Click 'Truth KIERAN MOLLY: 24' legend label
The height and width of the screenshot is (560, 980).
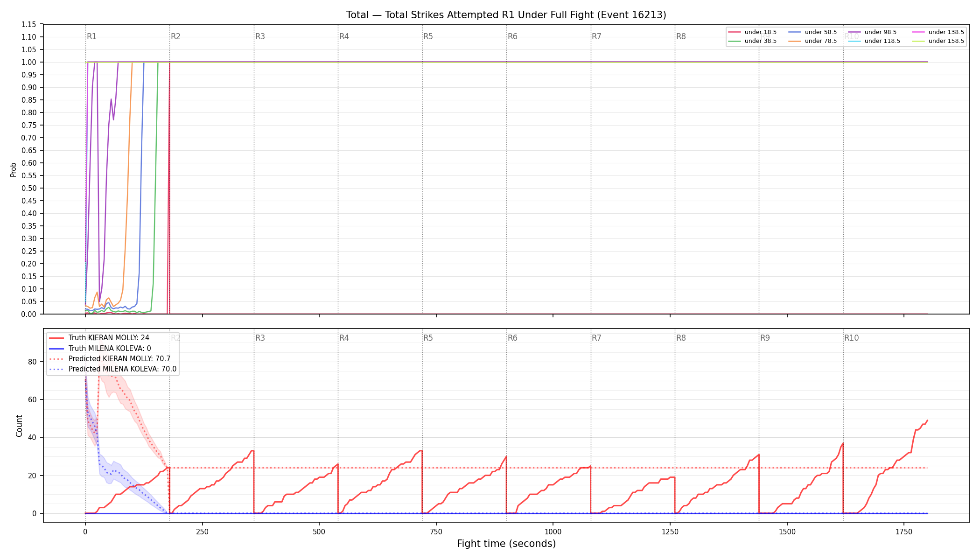(109, 338)
